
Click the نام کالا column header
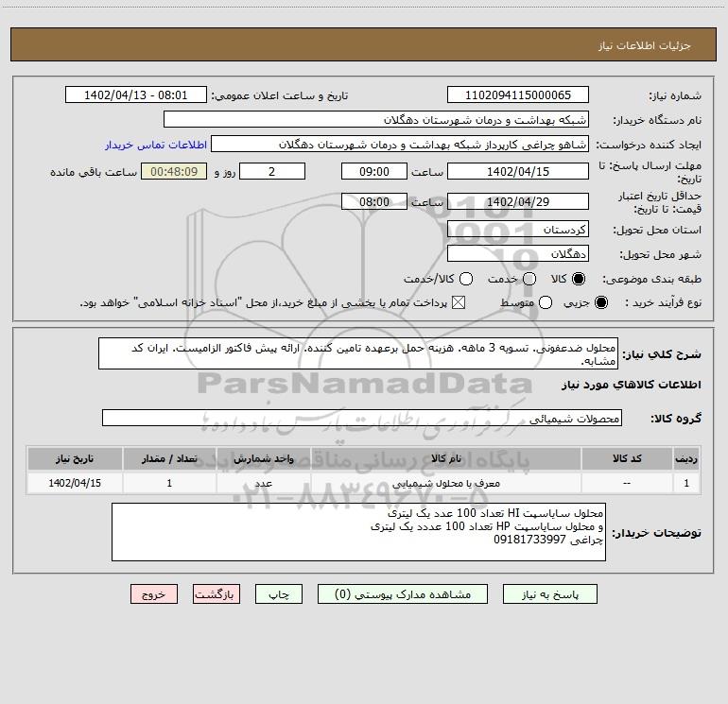445,458
